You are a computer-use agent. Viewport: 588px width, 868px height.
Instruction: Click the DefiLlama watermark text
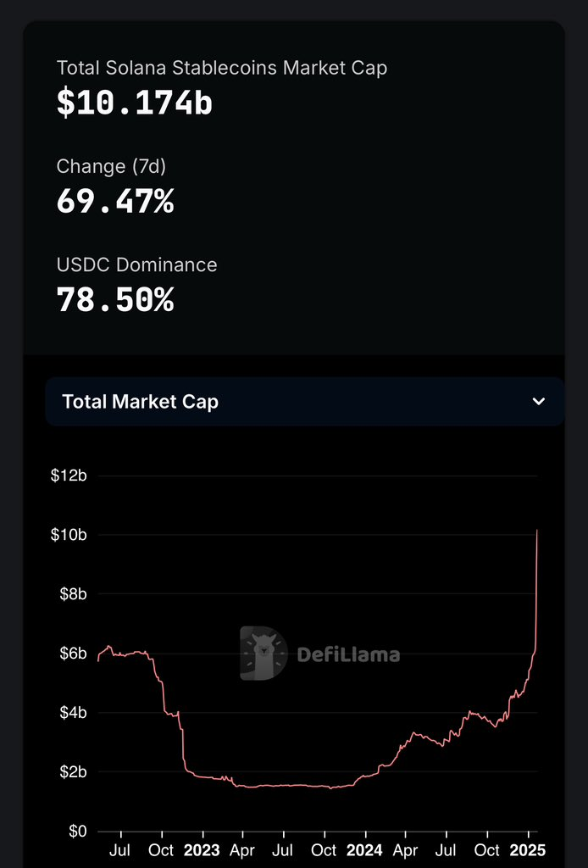348,654
